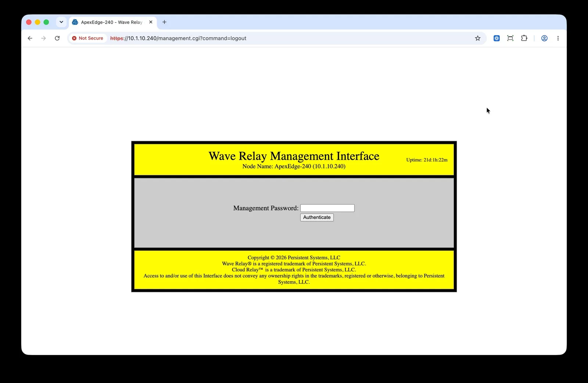Click the Wave Relay® registered trademark line
Viewport: 588px width, 383px height.
294,264
